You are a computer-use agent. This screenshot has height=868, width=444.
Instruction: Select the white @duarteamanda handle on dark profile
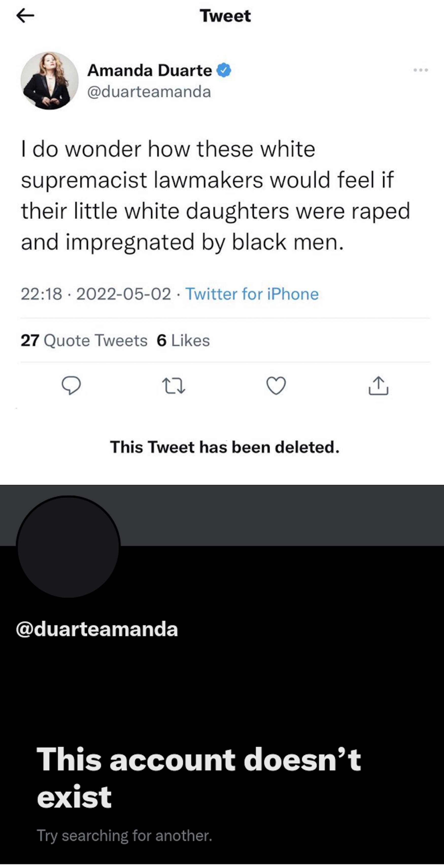[x=97, y=629]
